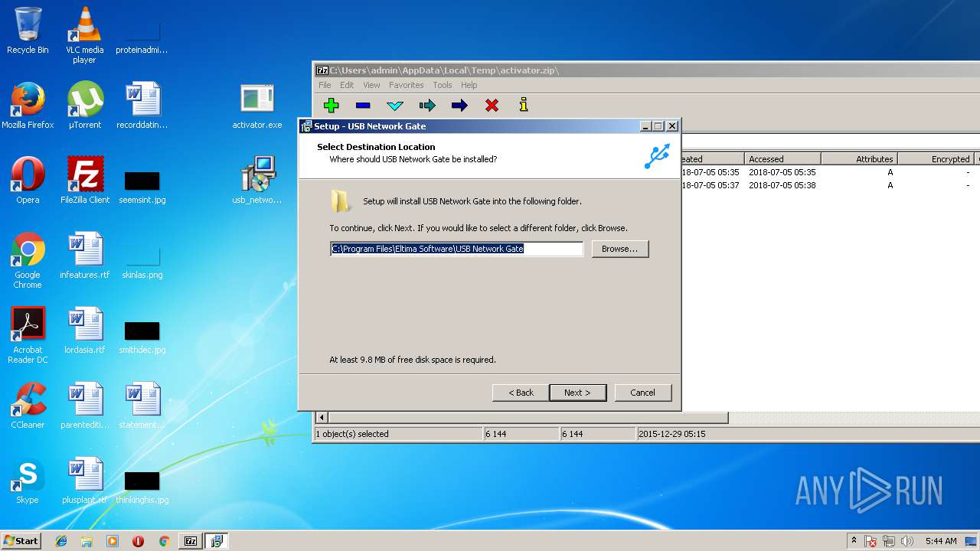Click the volume speaker tray icon

click(x=907, y=541)
